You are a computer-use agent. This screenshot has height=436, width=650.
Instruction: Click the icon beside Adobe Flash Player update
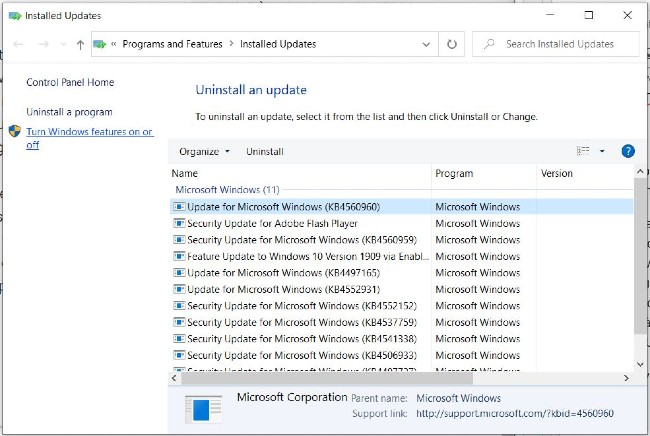pos(179,223)
